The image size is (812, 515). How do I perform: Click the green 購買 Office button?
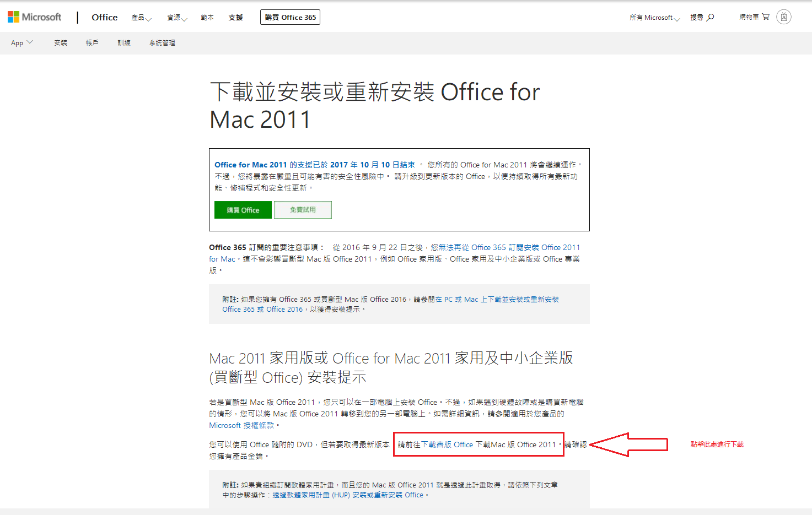(x=243, y=210)
